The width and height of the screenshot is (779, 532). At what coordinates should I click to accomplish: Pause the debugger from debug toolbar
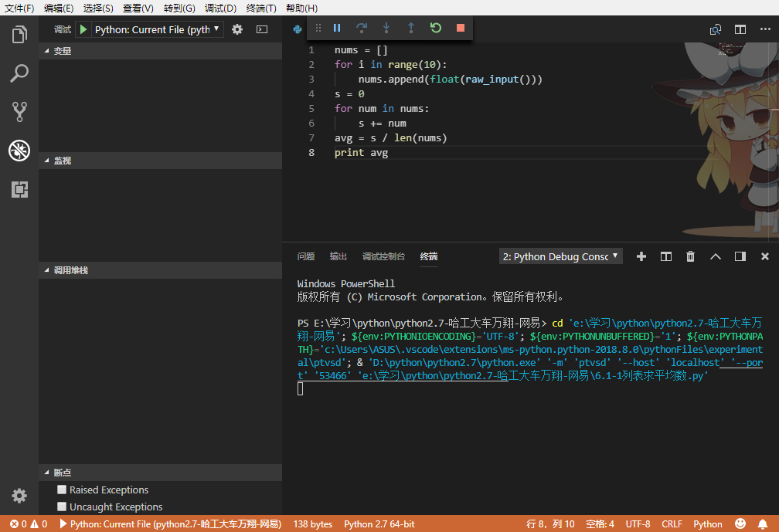[337, 28]
